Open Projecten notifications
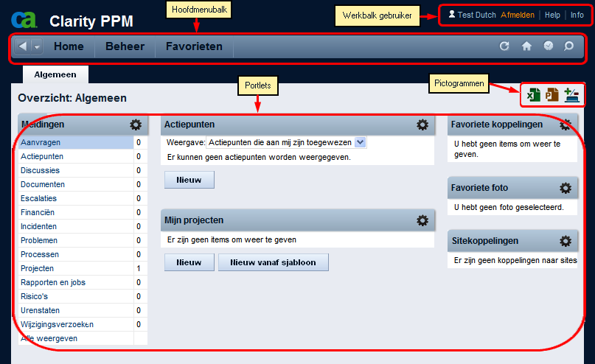 tap(37, 268)
